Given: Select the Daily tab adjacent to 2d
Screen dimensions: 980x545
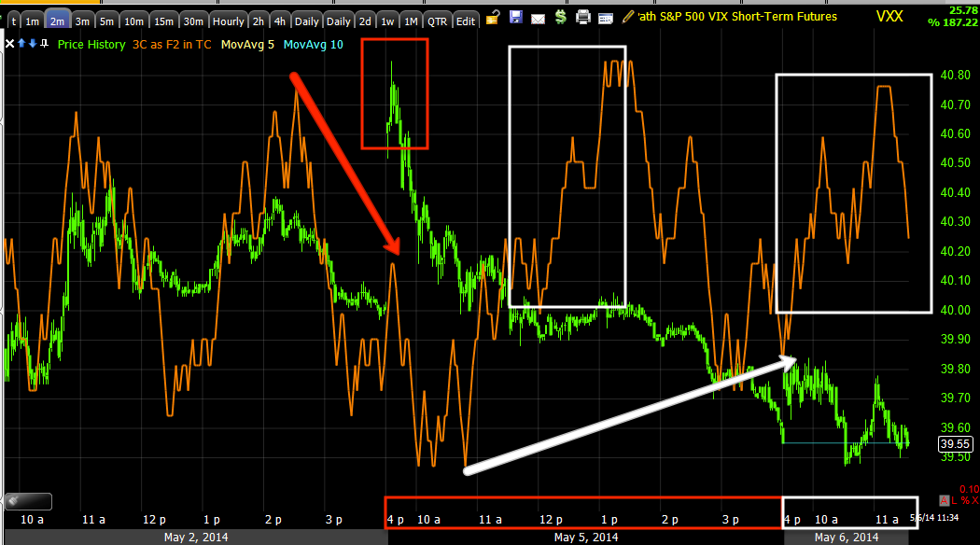Looking at the screenshot, I should click(x=338, y=21).
